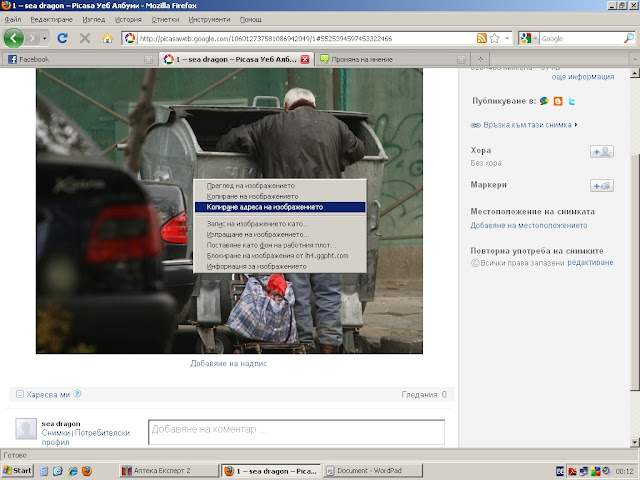
Task: Publish photo to Twitter icon
Action: (x=572, y=101)
